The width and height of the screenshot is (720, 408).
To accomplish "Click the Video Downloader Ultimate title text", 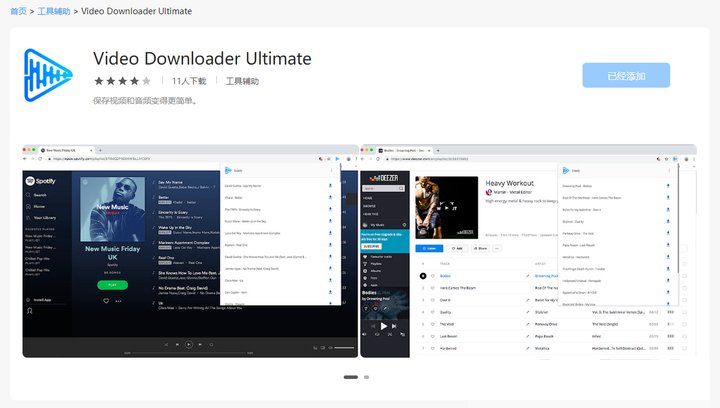I will [x=202, y=59].
